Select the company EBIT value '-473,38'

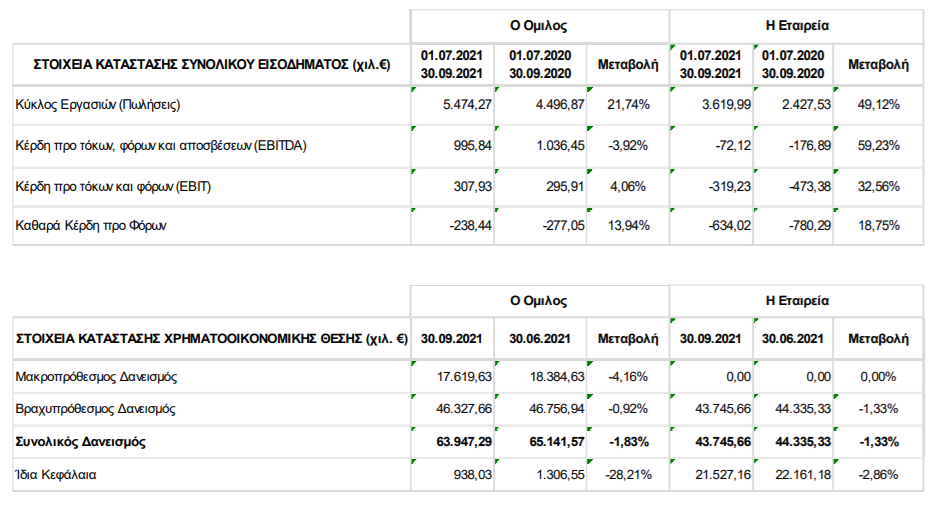[810, 186]
